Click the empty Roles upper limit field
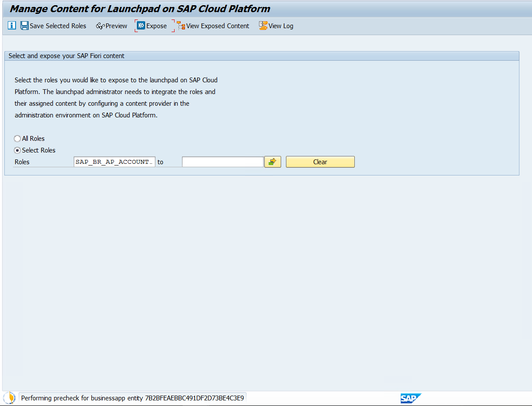The width and height of the screenshot is (532, 406). coord(223,162)
